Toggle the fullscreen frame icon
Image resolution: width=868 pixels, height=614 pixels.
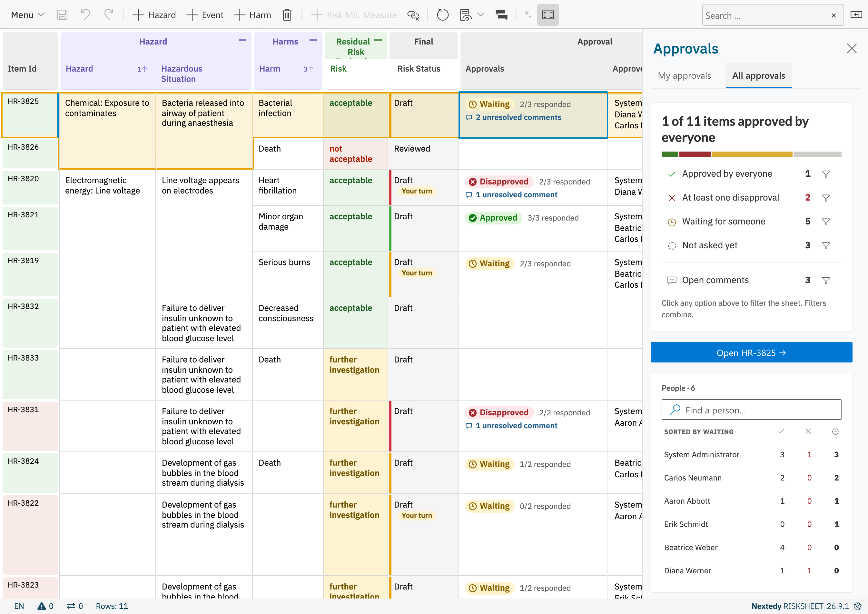(x=548, y=15)
